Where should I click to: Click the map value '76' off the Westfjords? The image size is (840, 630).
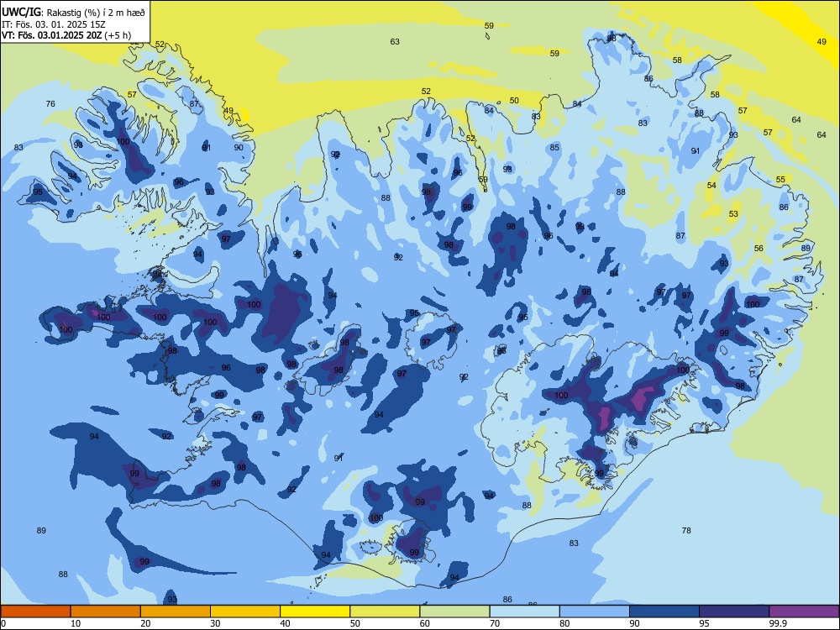coord(50,104)
